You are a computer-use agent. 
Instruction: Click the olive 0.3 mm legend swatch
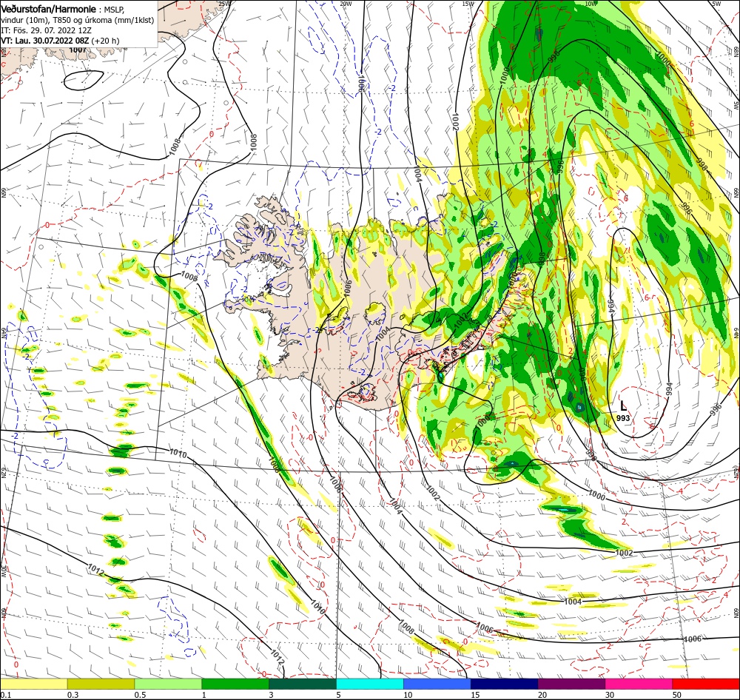click(101, 684)
